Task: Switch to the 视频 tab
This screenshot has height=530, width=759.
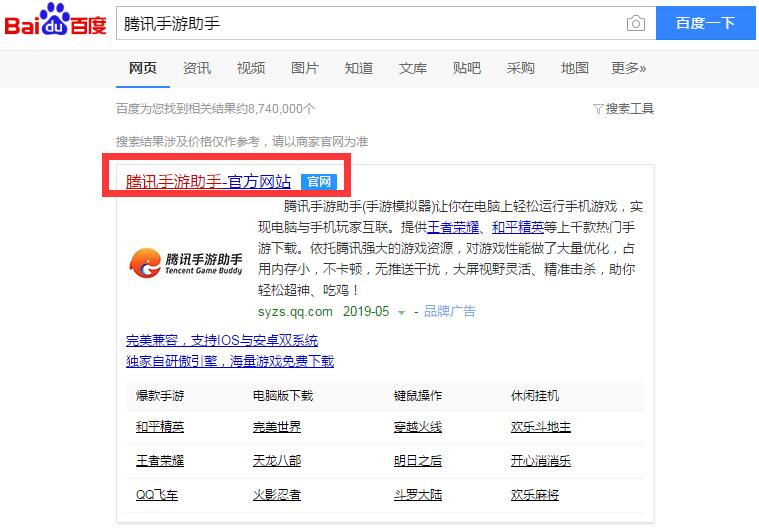Action: pos(251,68)
